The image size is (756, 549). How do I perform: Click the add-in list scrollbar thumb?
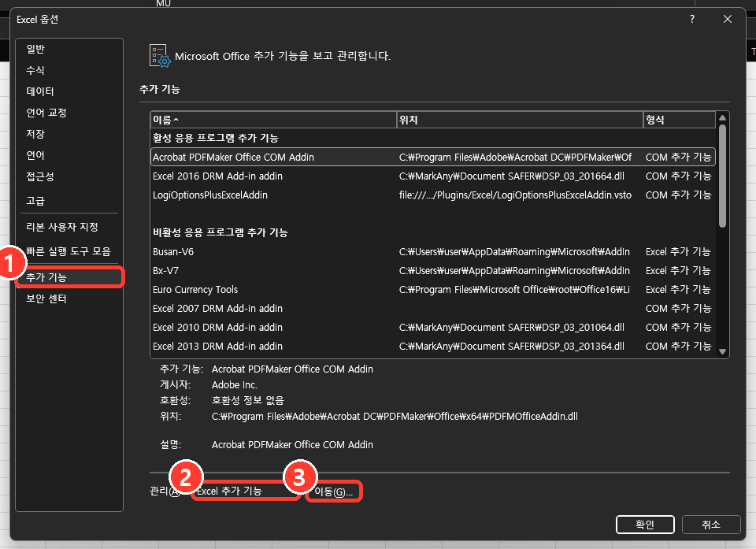[x=722, y=176]
